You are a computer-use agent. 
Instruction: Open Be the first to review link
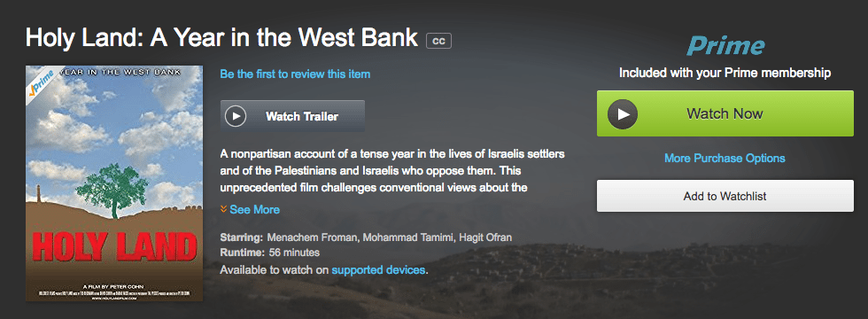click(295, 74)
